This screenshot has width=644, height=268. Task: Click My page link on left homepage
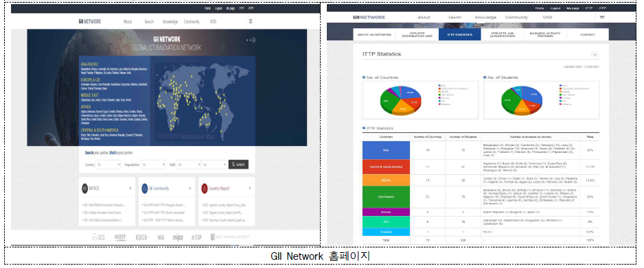point(230,8)
